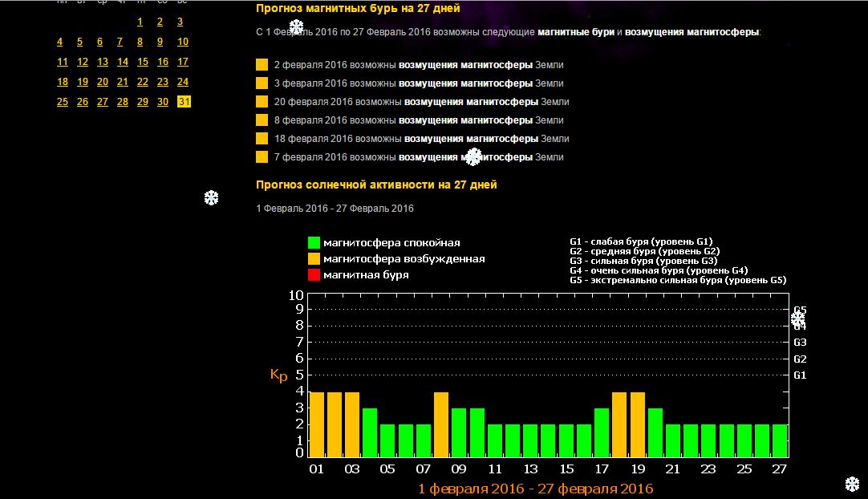
Task: Click yellow marker beside 18 февраля 2016 forecast
Action: [262, 138]
